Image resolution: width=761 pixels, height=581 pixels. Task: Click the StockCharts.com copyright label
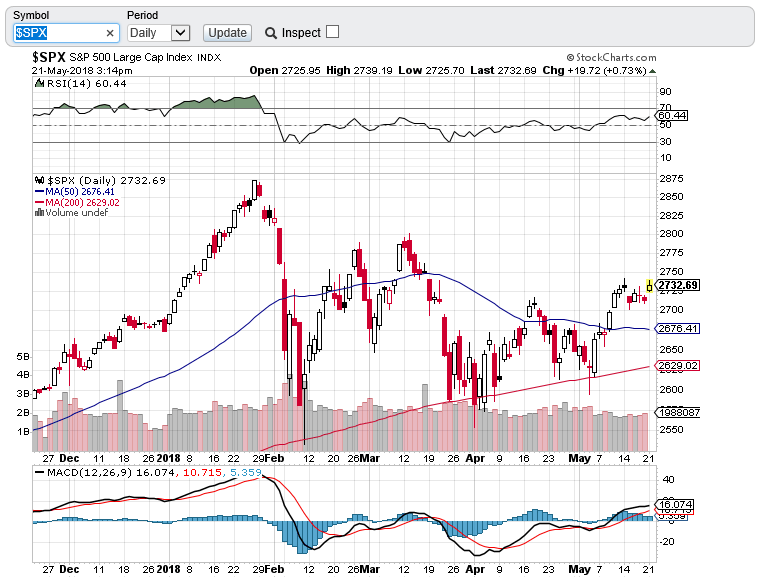coord(611,58)
